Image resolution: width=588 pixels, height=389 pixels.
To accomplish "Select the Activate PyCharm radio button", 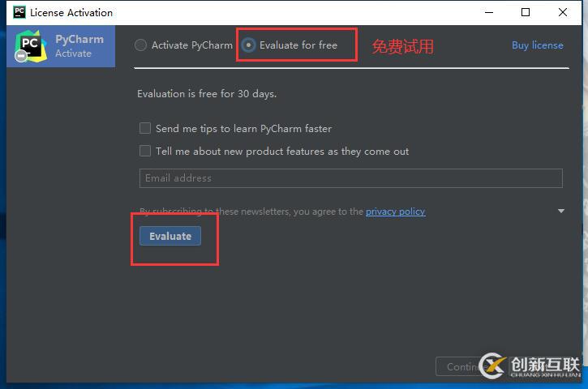I will (x=140, y=45).
